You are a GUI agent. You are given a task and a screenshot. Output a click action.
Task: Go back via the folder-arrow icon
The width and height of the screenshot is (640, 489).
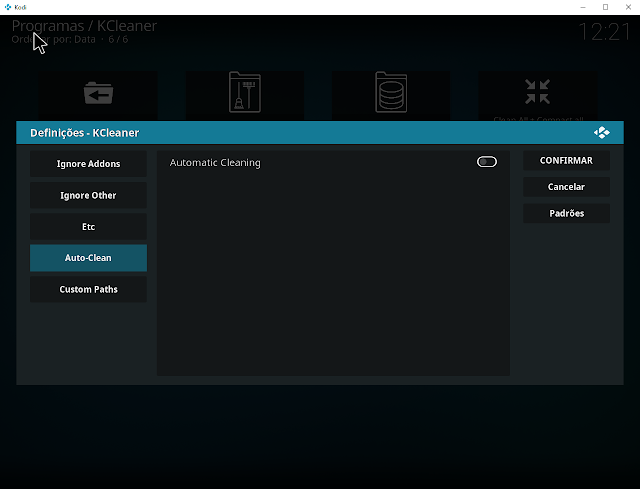(x=98, y=93)
